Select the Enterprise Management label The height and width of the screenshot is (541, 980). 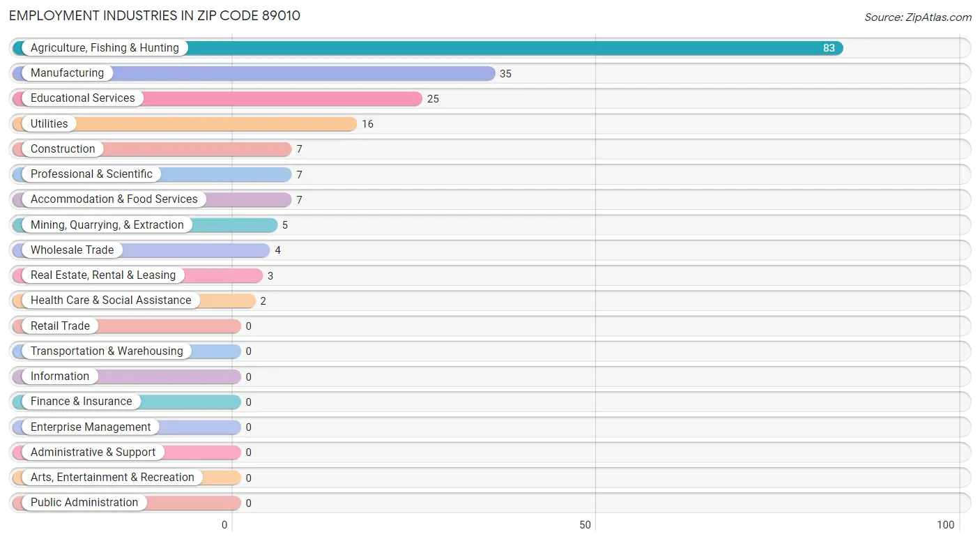point(91,427)
